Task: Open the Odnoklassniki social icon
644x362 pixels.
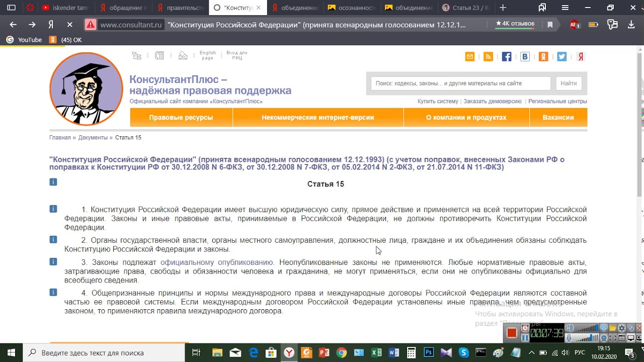Action: [543, 57]
